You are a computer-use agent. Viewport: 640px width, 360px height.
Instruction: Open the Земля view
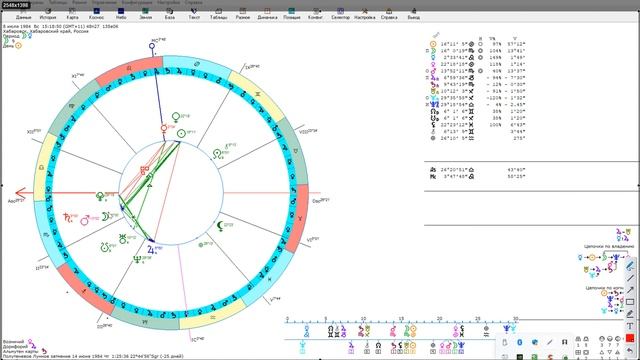145,14
